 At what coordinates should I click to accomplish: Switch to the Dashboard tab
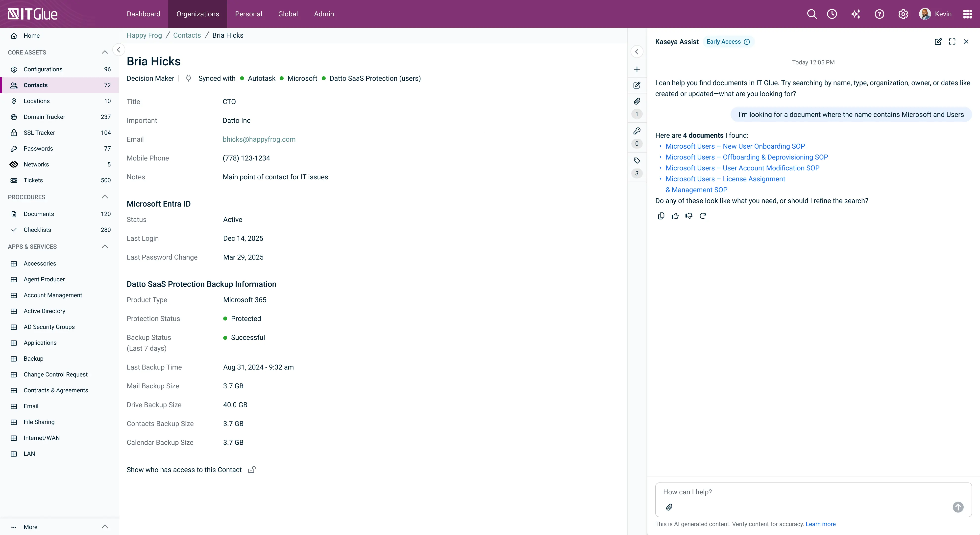144,14
